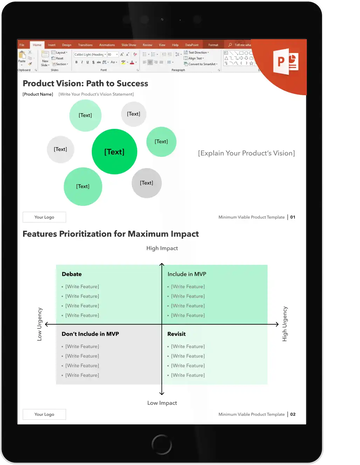Switch to the Design tab

(67, 45)
